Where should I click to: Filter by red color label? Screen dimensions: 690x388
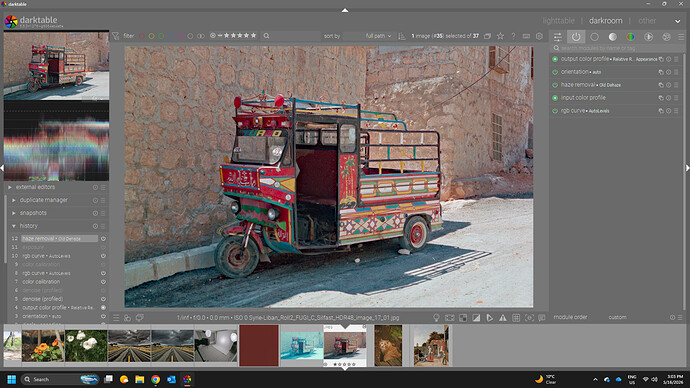(142, 36)
